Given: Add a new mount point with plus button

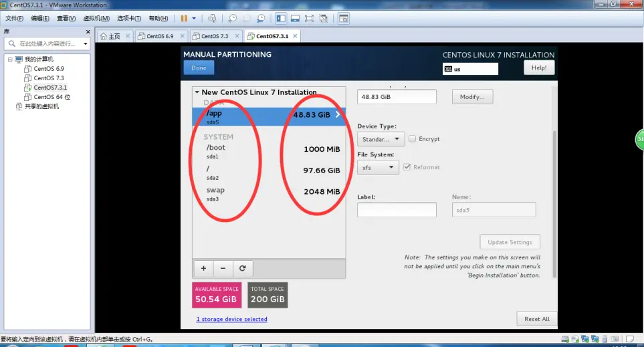Looking at the screenshot, I should click(203, 268).
